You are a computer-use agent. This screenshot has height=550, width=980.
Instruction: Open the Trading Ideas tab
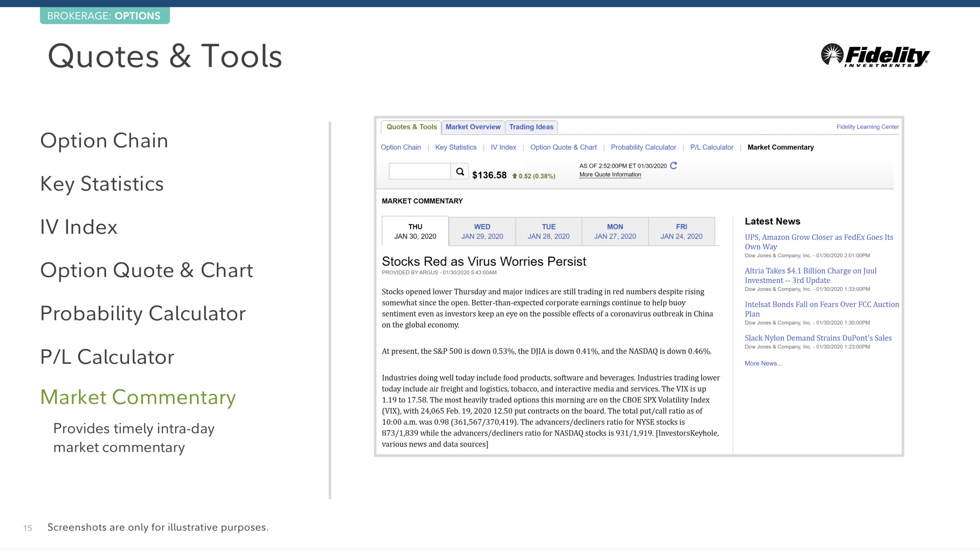coord(531,127)
